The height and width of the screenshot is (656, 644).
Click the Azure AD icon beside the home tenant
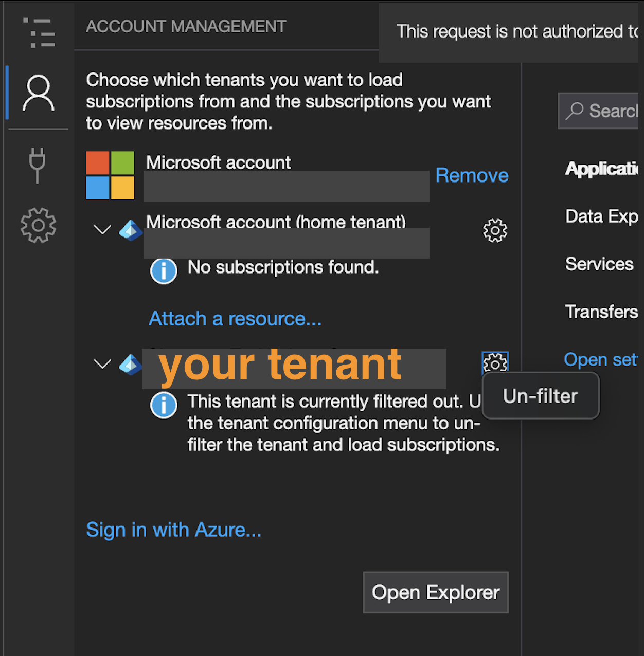[x=131, y=230]
